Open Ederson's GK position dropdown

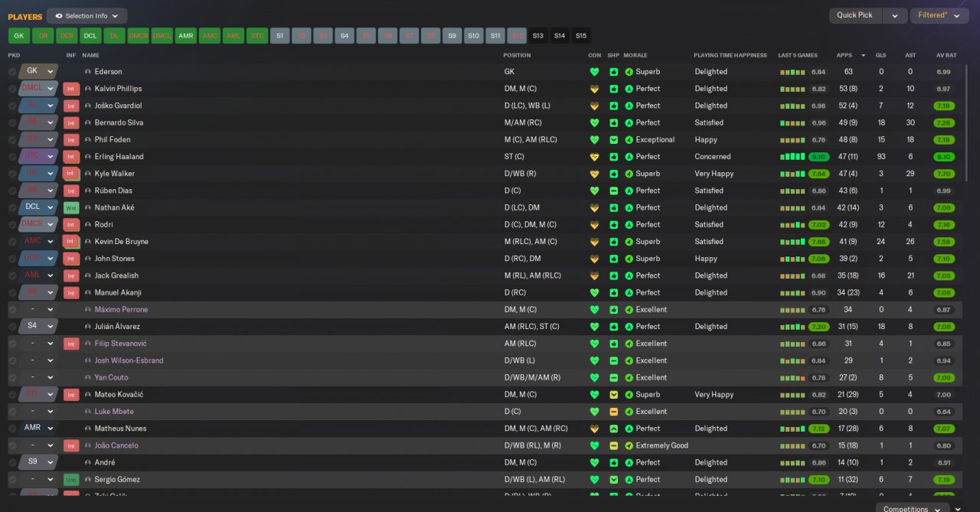point(39,71)
